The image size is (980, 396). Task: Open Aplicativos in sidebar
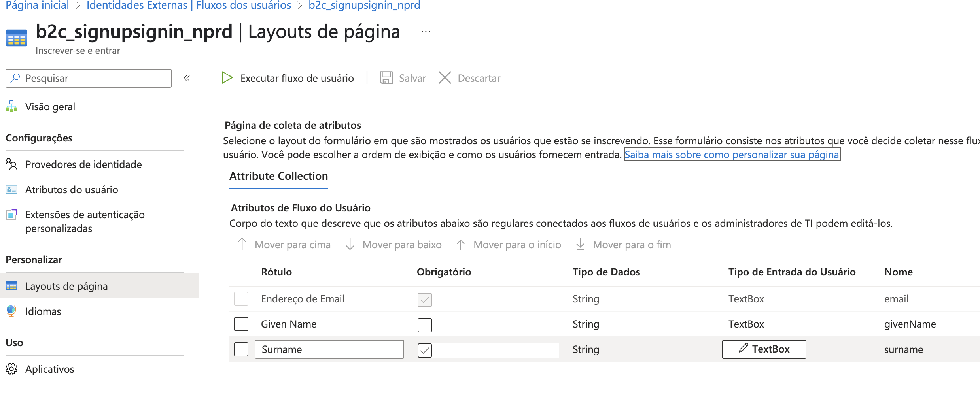[x=50, y=369]
